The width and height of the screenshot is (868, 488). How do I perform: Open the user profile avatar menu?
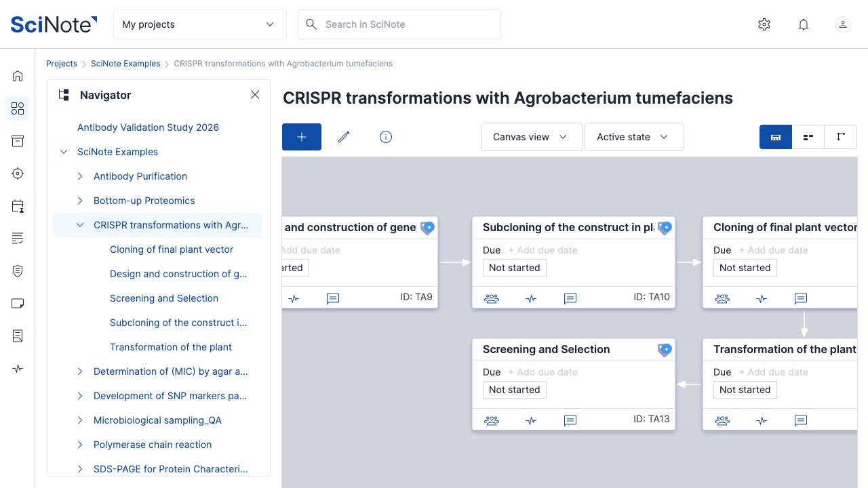(843, 24)
